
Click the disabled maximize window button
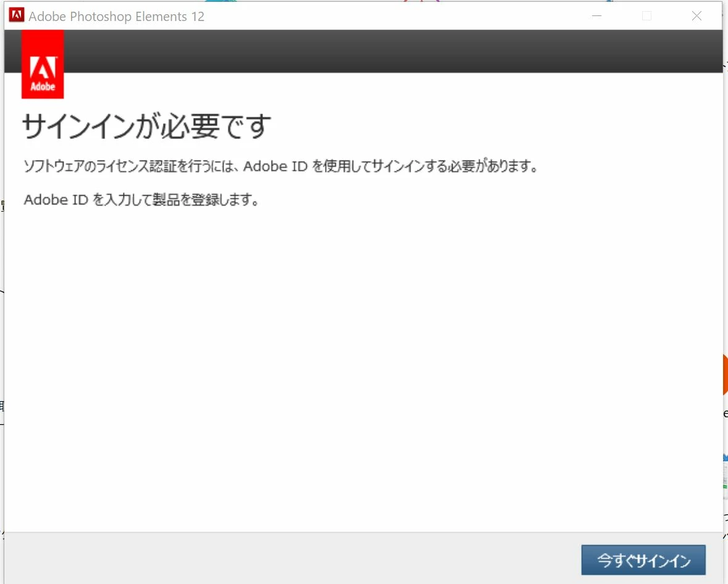pyautogui.click(x=646, y=16)
